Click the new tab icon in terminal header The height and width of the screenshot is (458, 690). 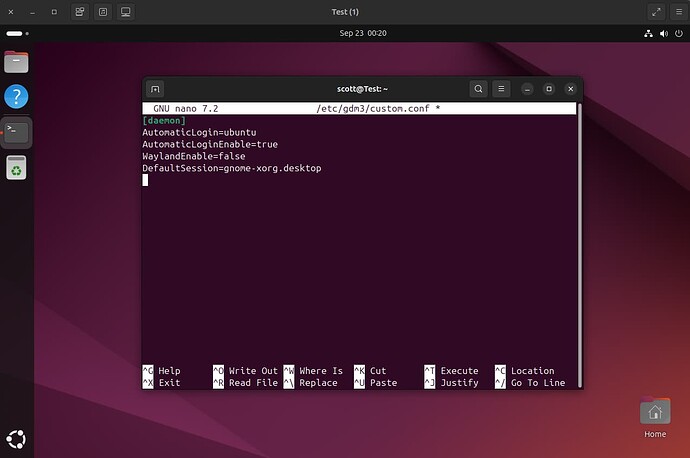[155, 89]
